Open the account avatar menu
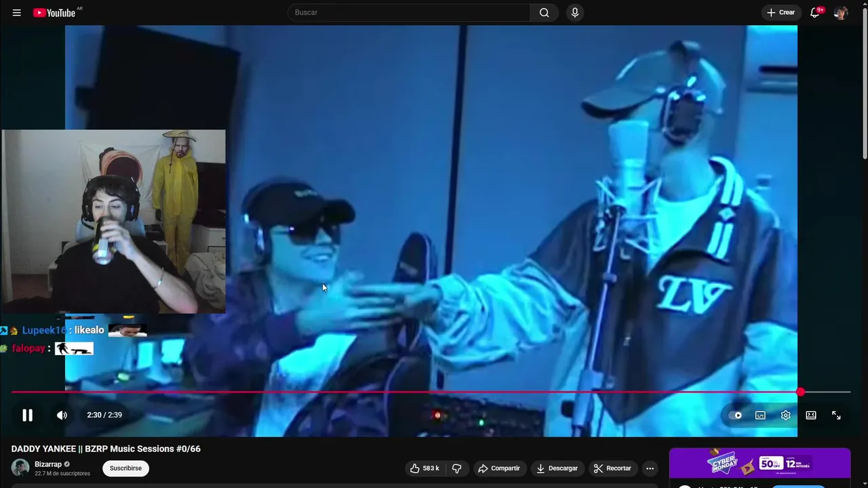This screenshot has width=868, height=488. pos(841,12)
